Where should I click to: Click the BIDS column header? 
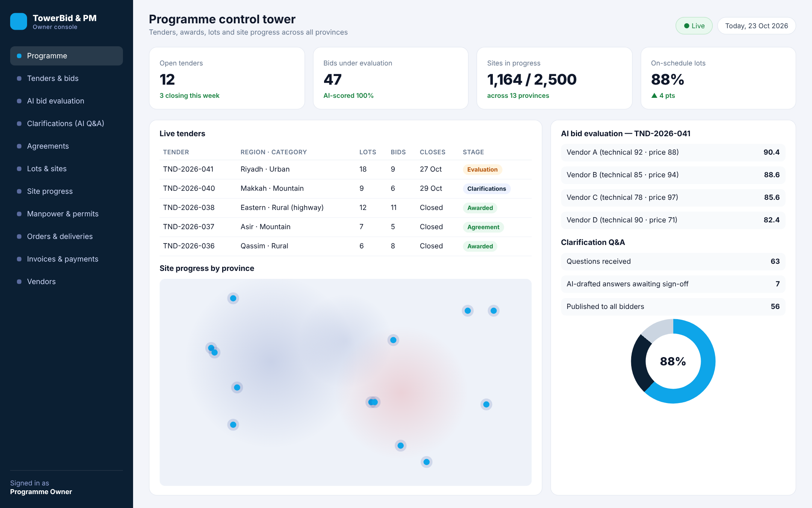tap(398, 152)
